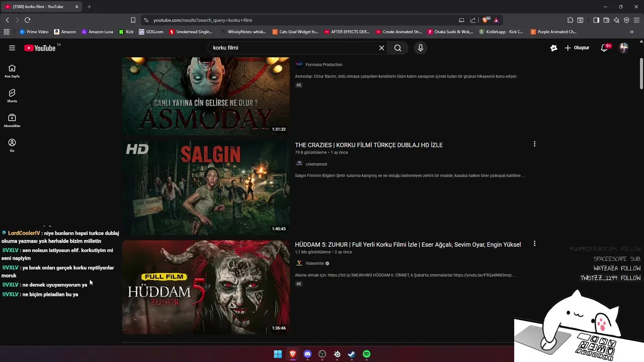Reload the page

[x=27, y=20]
